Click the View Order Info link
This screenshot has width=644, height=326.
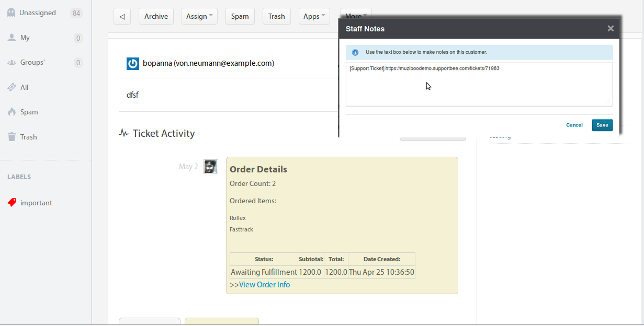pyautogui.click(x=264, y=284)
